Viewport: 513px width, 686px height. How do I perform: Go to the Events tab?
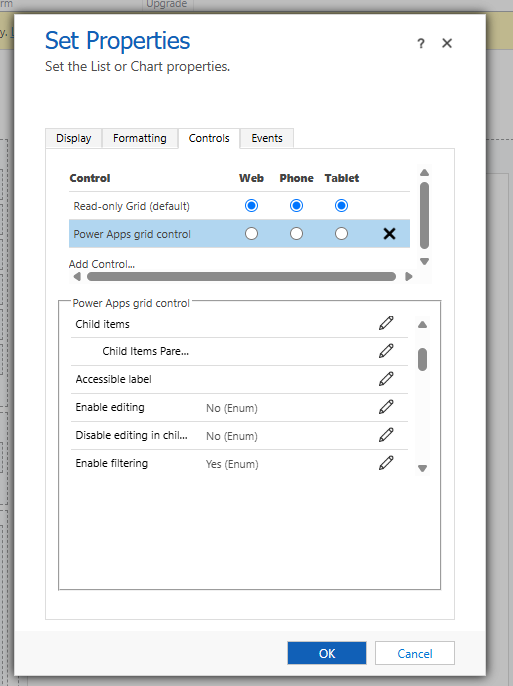coord(267,138)
